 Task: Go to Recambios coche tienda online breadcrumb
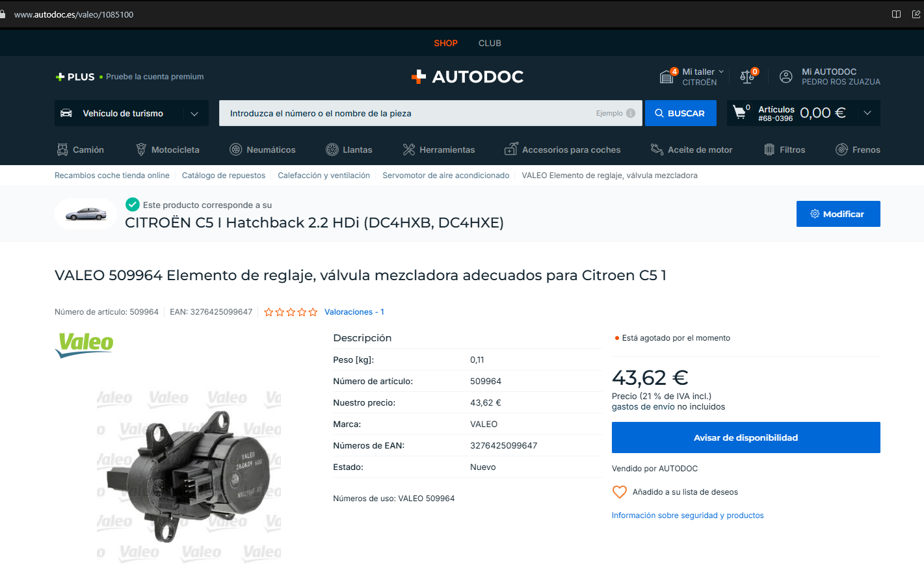(x=112, y=176)
